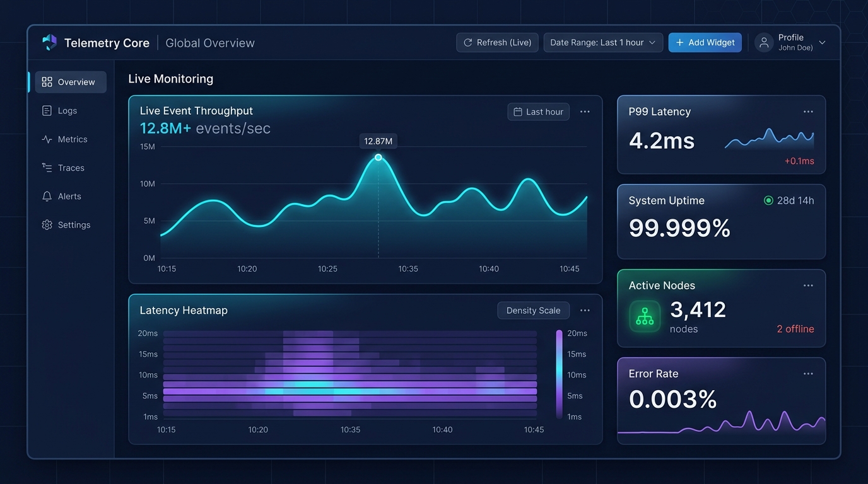Image resolution: width=868 pixels, height=484 pixels.
Task: Click the Traces list icon
Action: pos(47,168)
